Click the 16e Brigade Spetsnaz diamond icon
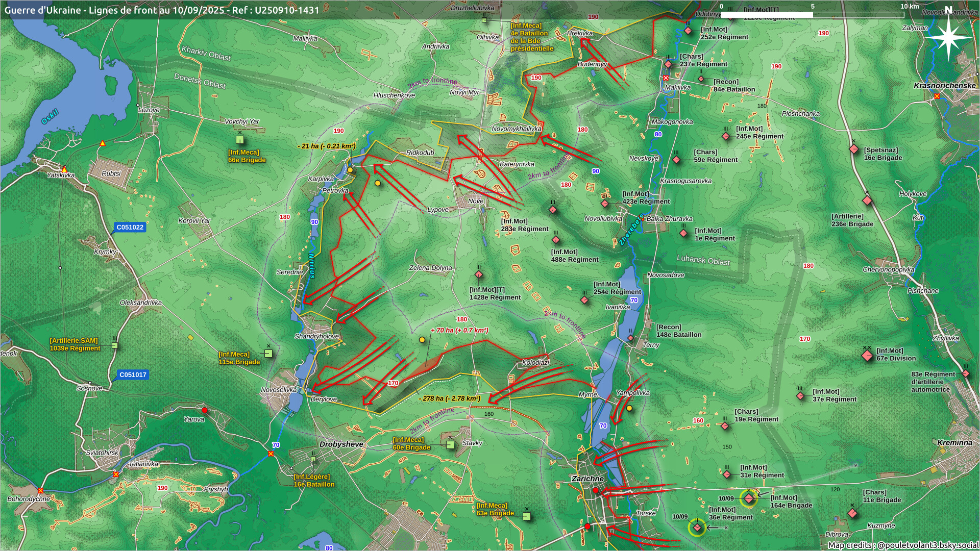 pos(854,149)
